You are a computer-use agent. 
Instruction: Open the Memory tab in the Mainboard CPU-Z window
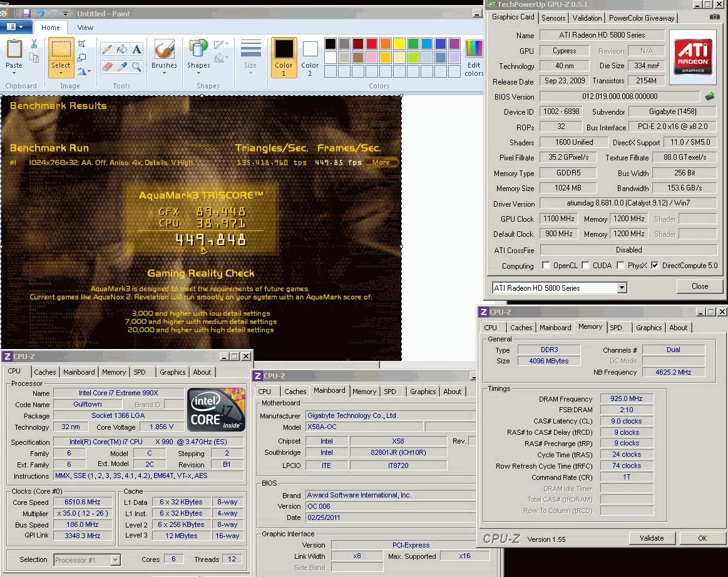364,392
